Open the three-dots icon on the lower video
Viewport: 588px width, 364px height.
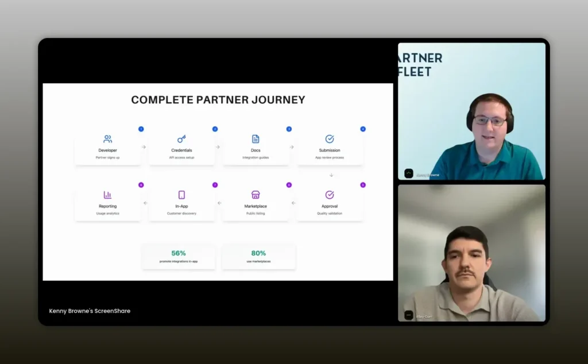click(x=409, y=315)
